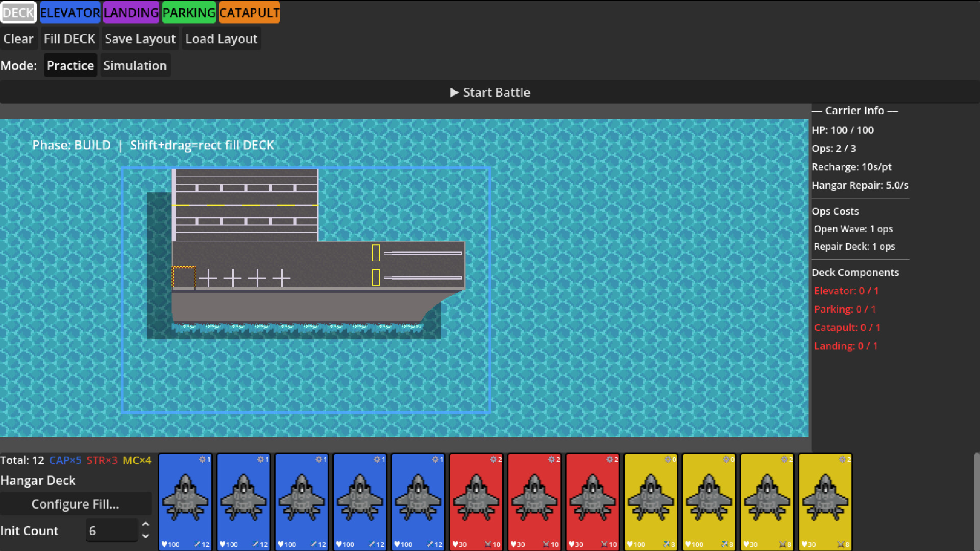Image resolution: width=980 pixels, height=551 pixels.
Task: Click Save Layout button
Action: 140,39
